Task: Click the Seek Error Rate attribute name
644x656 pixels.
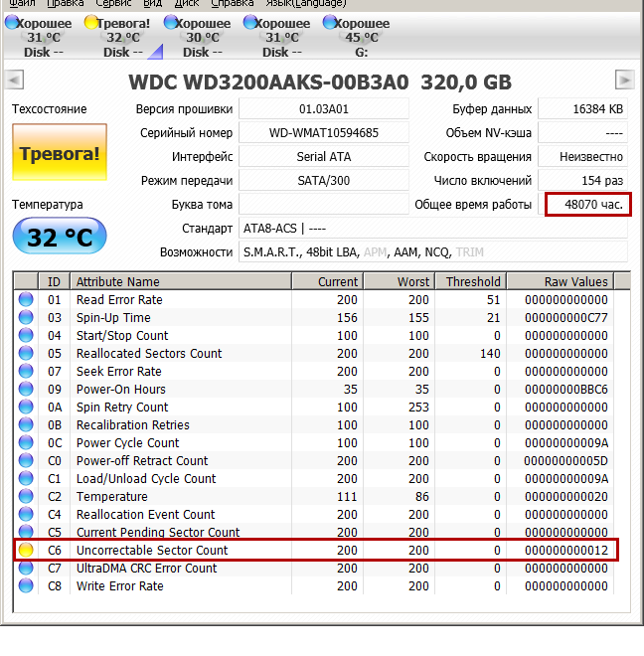Action: point(119,372)
